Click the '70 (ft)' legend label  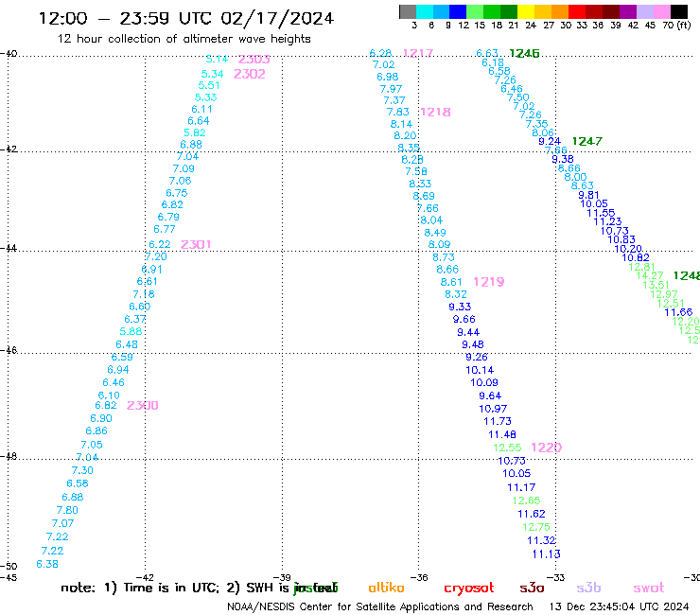(x=676, y=25)
